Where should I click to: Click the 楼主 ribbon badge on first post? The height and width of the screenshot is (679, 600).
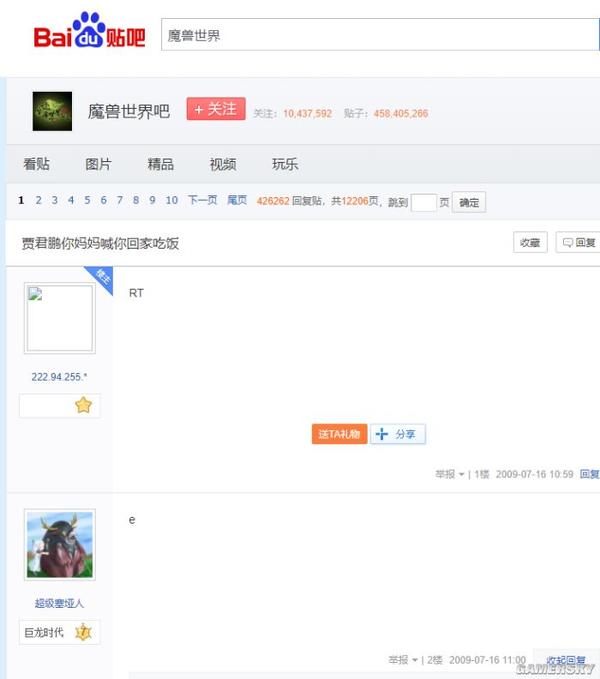(101, 277)
